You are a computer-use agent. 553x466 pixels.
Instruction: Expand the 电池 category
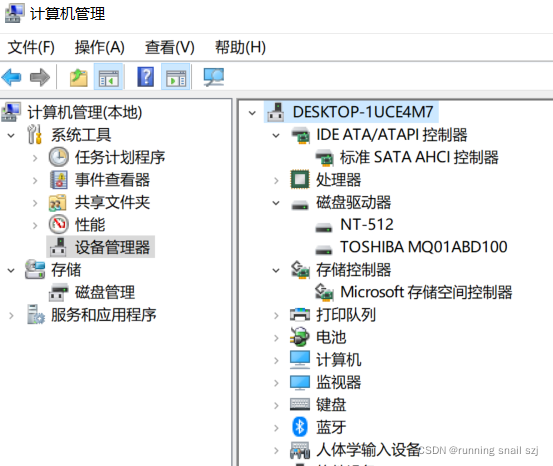pyautogui.click(x=276, y=338)
